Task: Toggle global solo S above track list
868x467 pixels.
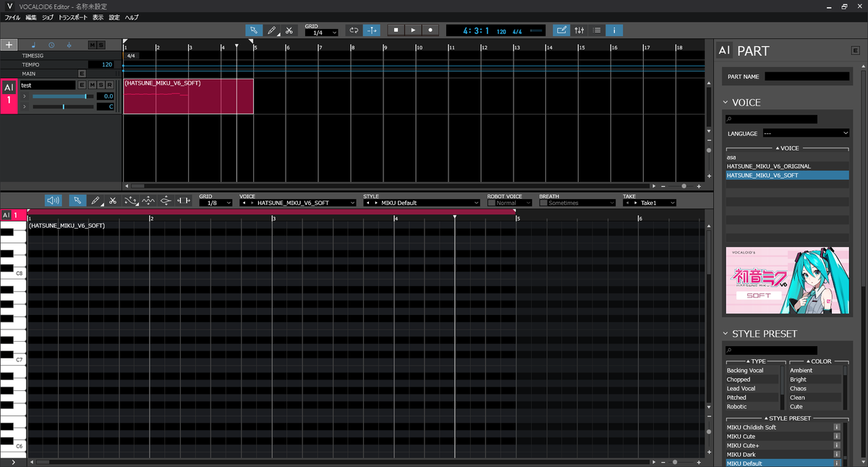Action: click(x=101, y=45)
